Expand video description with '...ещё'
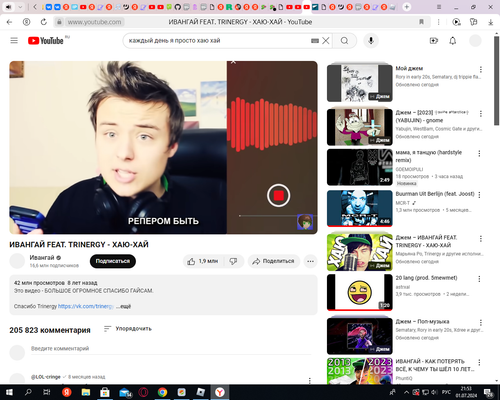 [x=123, y=306]
